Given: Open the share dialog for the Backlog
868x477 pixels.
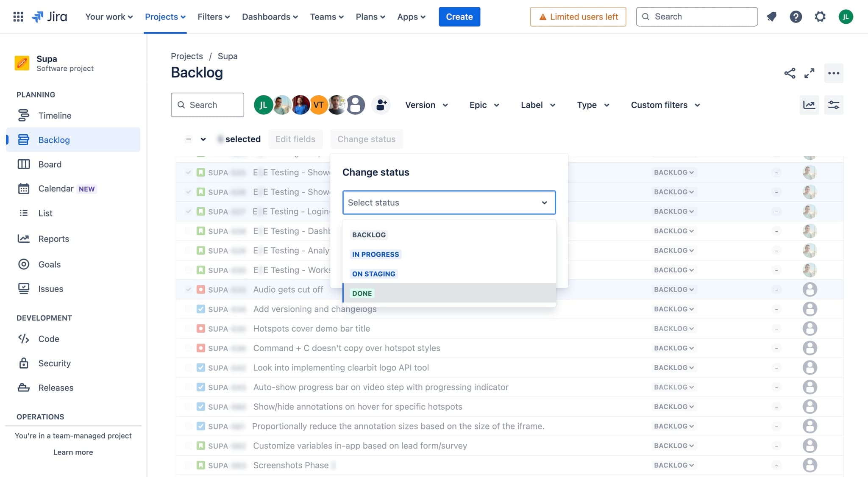Looking at the screenshot, I should [789, 73].
